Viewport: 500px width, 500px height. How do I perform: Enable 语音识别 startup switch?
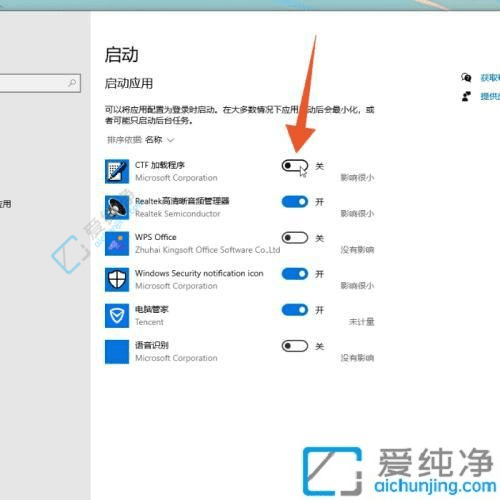click(295, 346)
